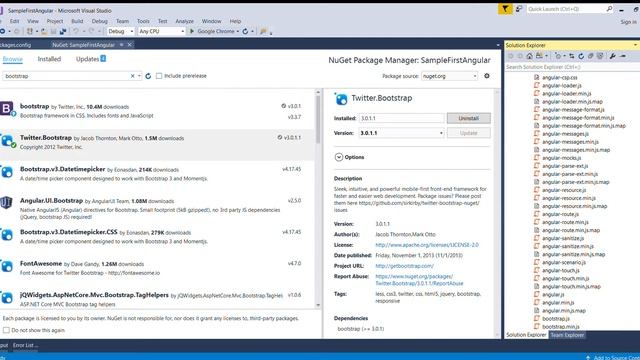Open the Build menu

77,21
